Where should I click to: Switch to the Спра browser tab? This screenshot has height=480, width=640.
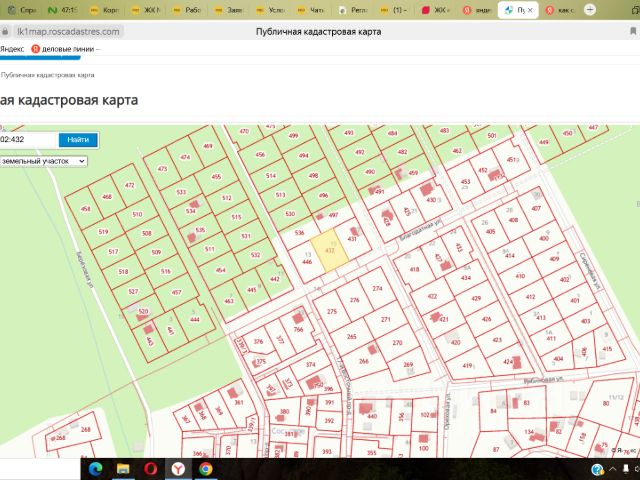[x=22, y=10]
